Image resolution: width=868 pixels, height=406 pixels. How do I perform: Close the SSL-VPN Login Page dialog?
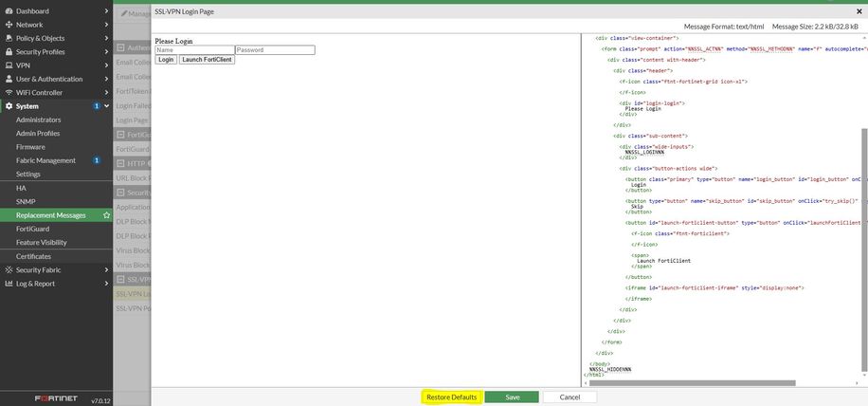[859, 11]
